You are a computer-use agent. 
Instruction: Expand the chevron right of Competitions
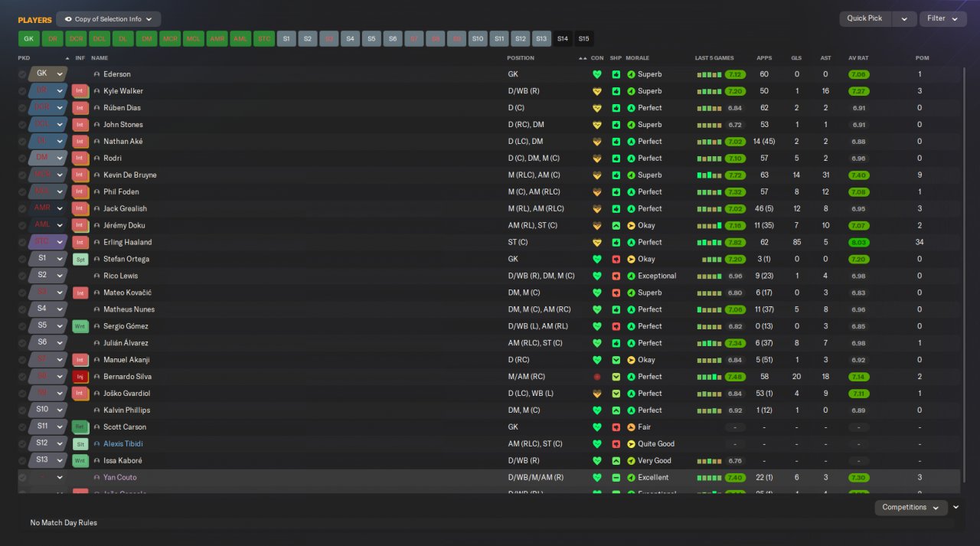[955, 507]
